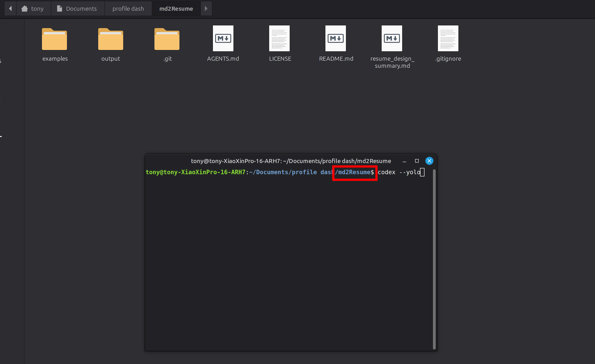Click the 'codex --yolo' command text
The image size is (595, 364).
click(x=399, y=172)
